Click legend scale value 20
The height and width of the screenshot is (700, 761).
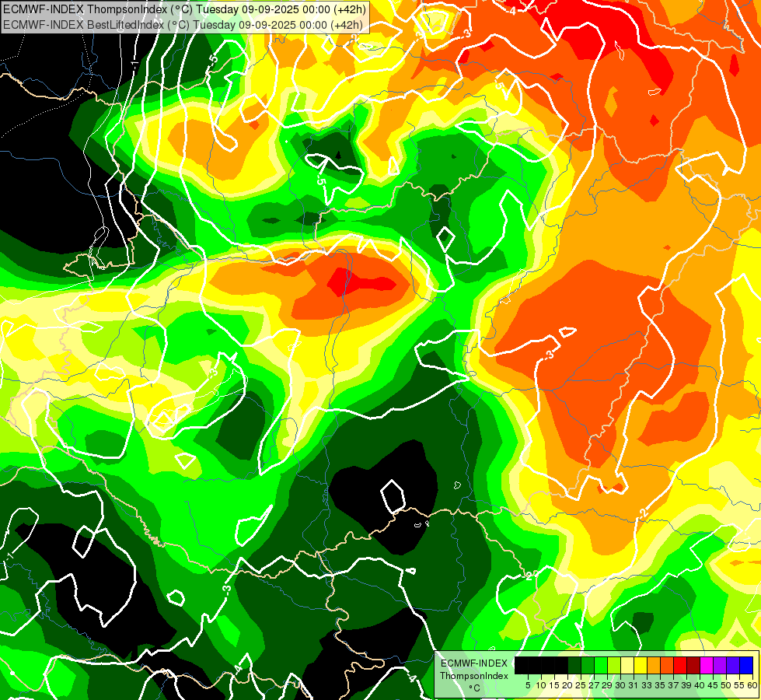tap(568, 685)
